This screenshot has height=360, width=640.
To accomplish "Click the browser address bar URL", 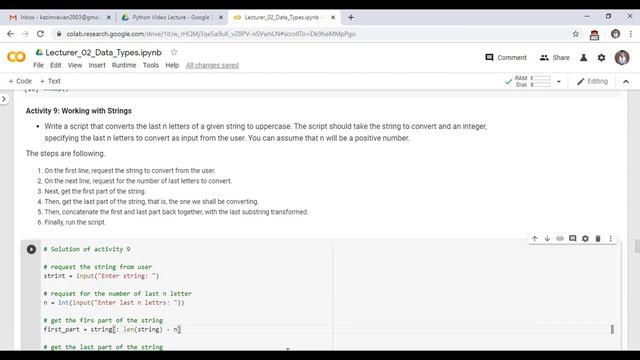I will (x=211, y=34).
